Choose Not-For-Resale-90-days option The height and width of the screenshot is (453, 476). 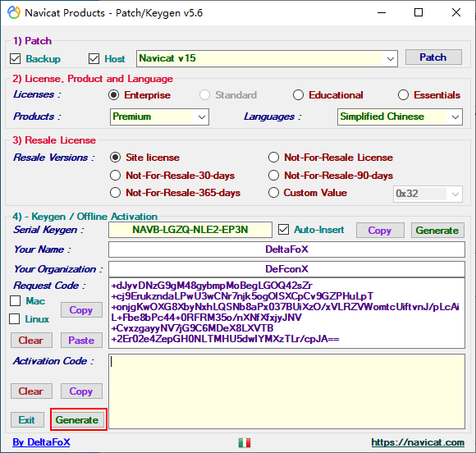pyautogui.click(x=273, y=175)
